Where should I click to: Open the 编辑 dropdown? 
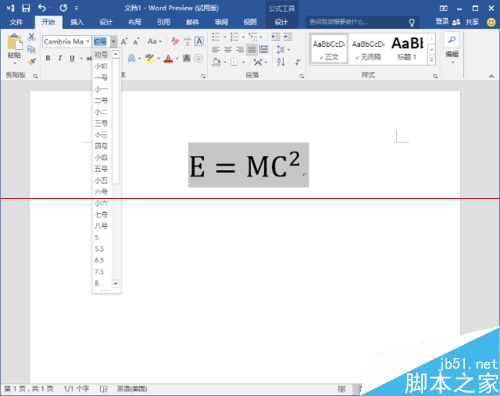click(452, 56)
